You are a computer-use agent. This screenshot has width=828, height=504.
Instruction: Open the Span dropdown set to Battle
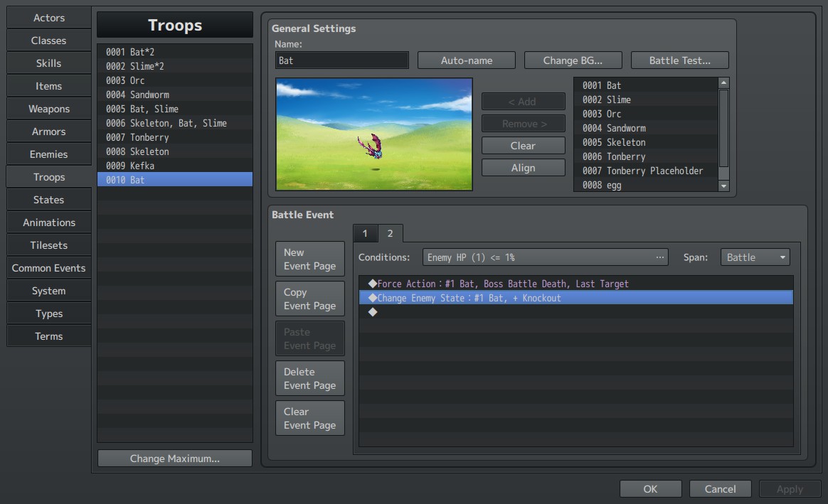coord(755,257)
